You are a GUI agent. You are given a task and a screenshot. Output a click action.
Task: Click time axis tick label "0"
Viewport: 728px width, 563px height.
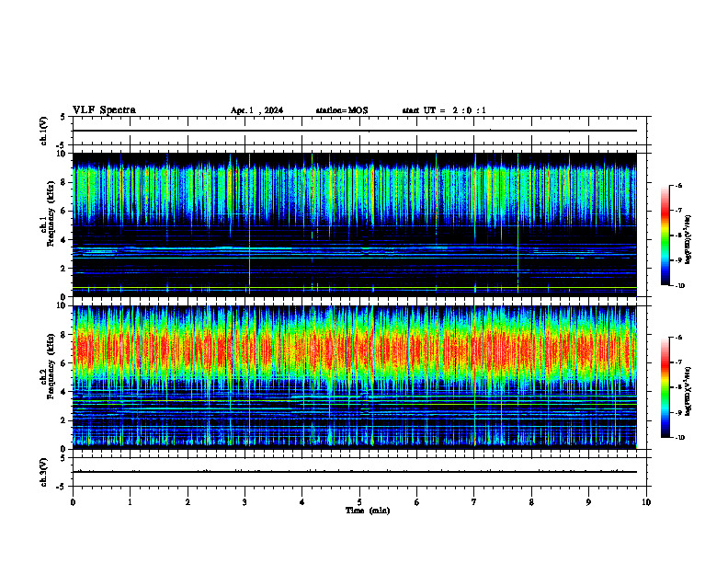coord(73,502)
